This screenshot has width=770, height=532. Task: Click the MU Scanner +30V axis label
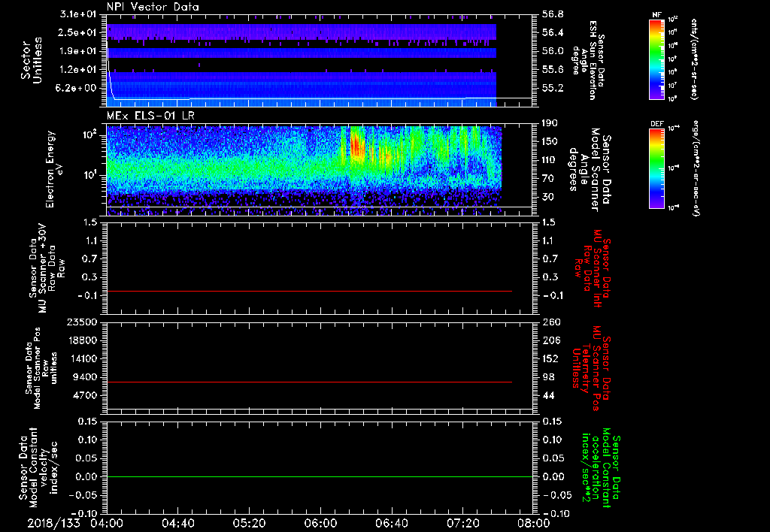[47, 268]
